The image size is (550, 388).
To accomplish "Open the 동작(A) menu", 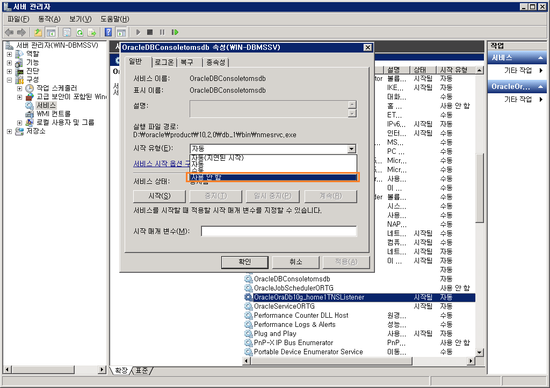I will pyautogui.click(x=49, y=19).
